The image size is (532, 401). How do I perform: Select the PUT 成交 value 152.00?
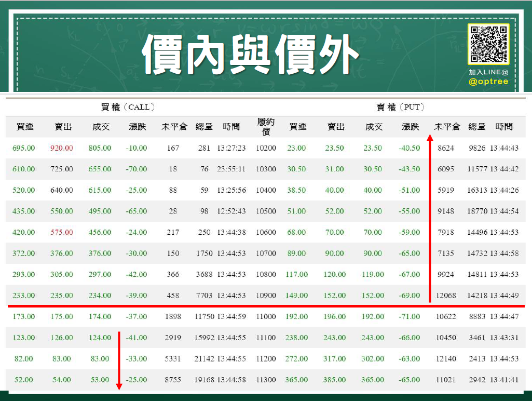[x=372, y=295]
